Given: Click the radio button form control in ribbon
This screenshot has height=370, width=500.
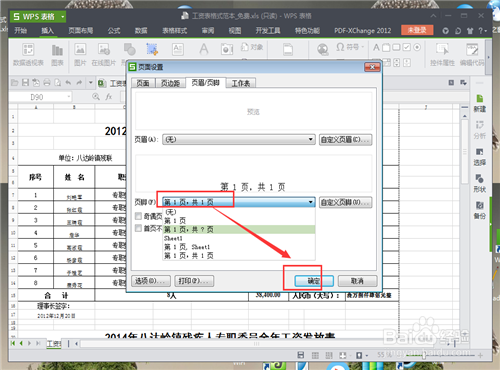Looking at the screenshot, I should [x=417, y=48].
